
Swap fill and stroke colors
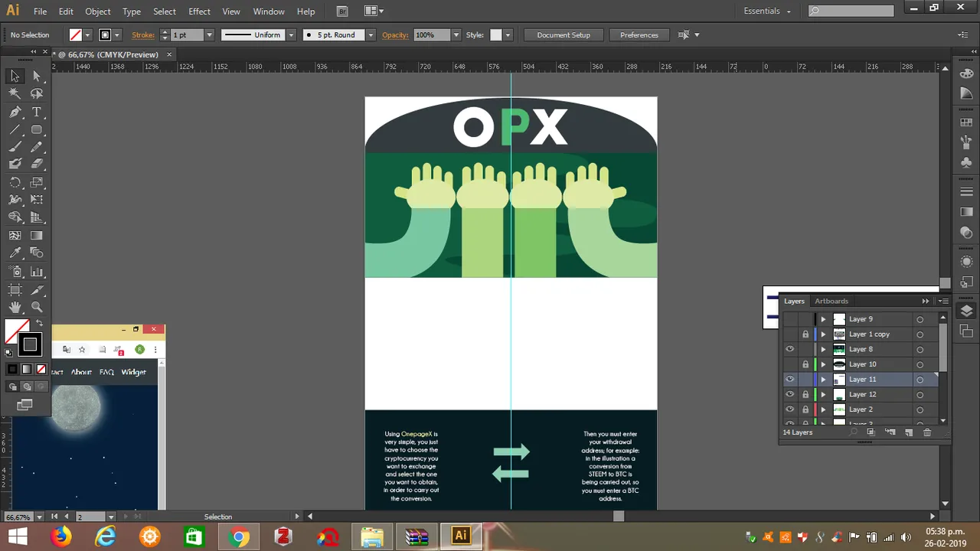(40, 324)
